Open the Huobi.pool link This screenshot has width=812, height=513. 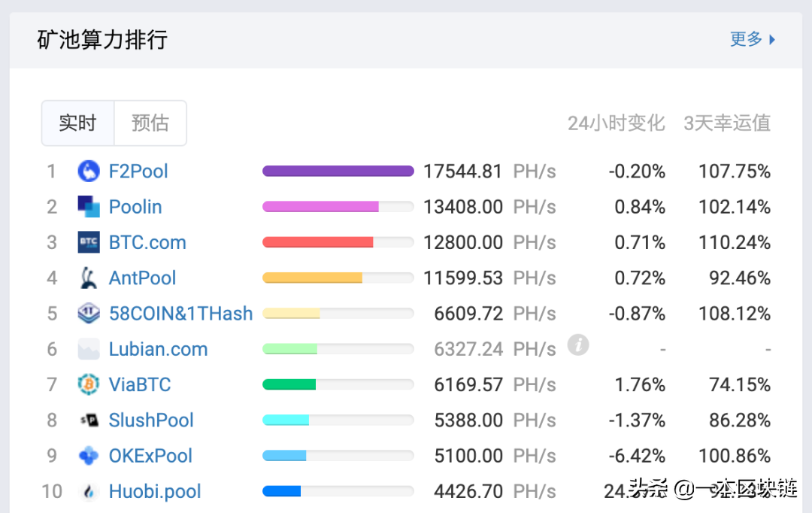tap(155, 492)
